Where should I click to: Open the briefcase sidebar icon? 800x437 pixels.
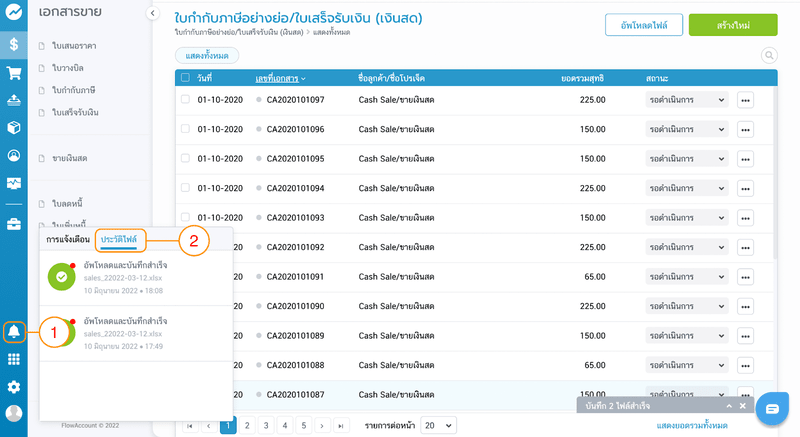[x=14, y=224]
